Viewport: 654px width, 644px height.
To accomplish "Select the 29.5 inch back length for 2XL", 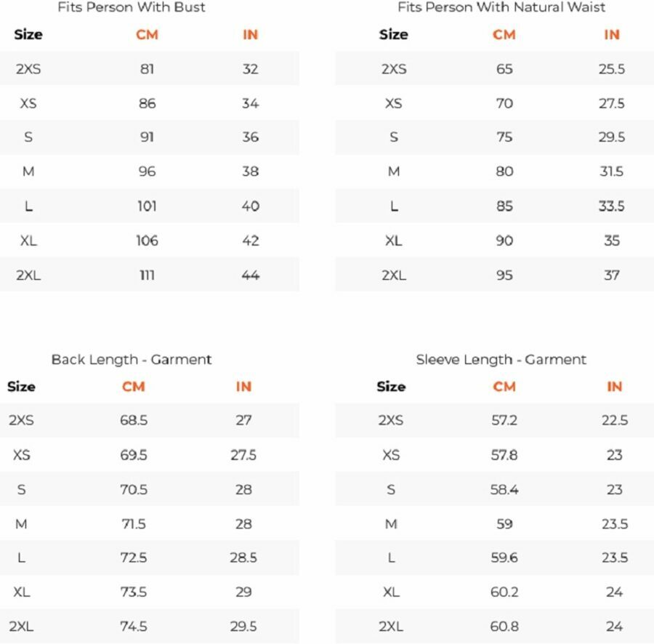I will click(x=243, y=626).
